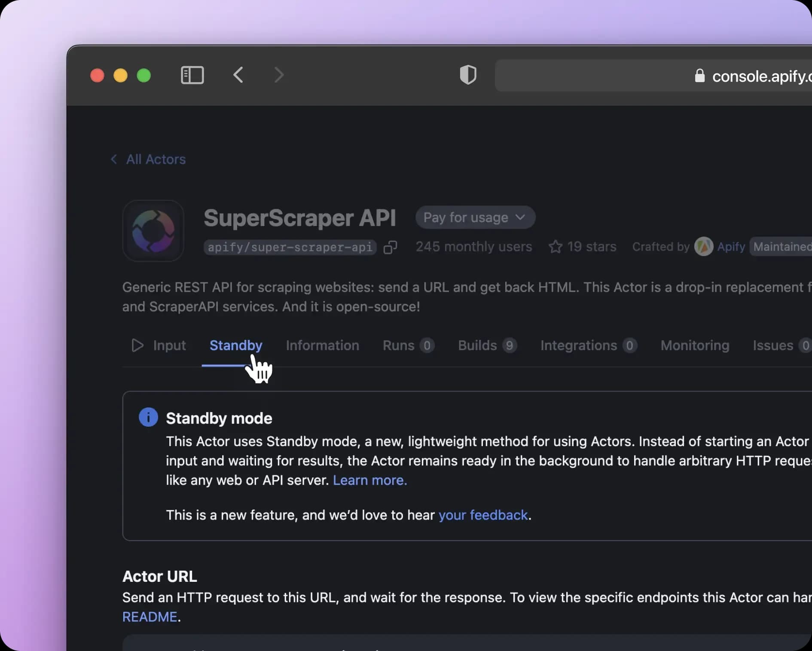Open the privacy shield icon

point(468,75)
